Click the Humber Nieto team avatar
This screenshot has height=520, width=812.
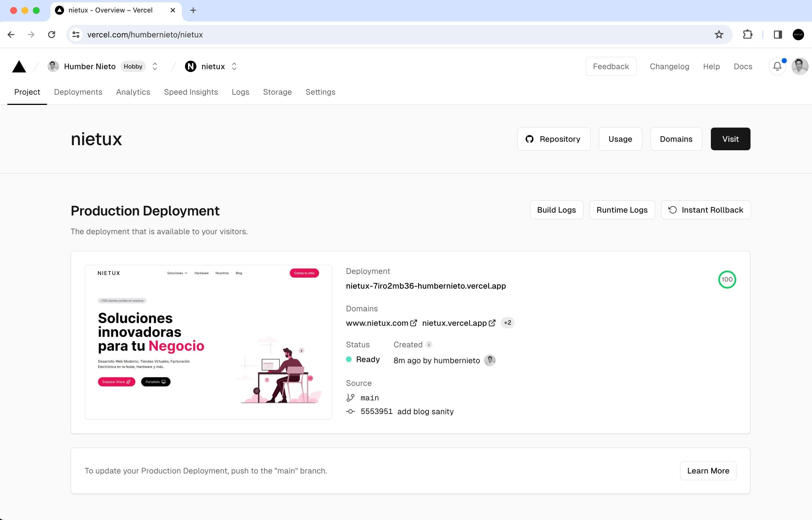[x=53, y=67]
